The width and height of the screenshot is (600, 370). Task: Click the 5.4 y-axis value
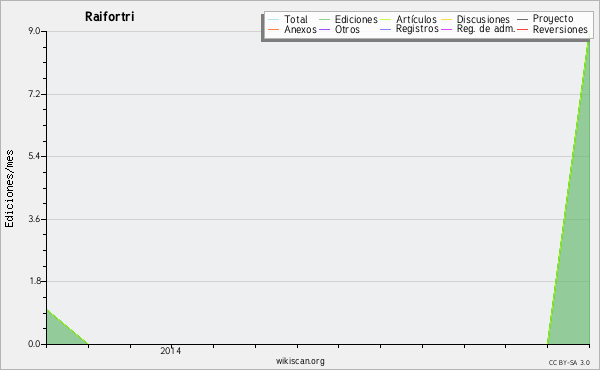34,156
